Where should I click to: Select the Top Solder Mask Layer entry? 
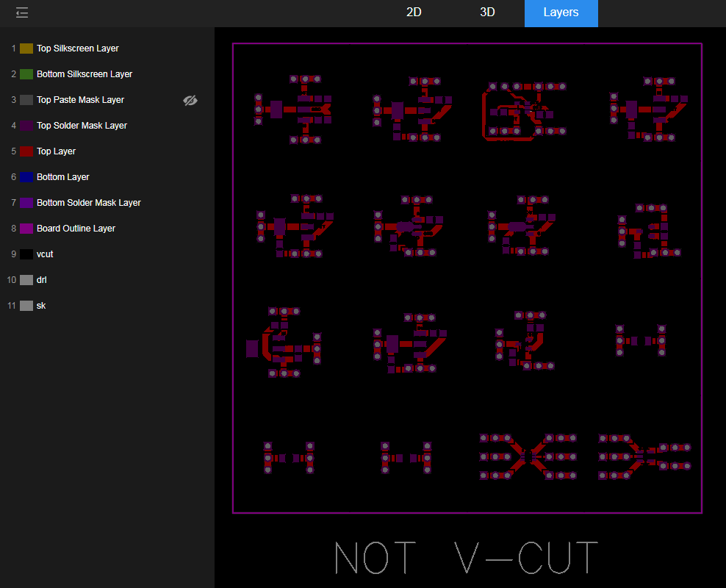click(x=82, y=126)
